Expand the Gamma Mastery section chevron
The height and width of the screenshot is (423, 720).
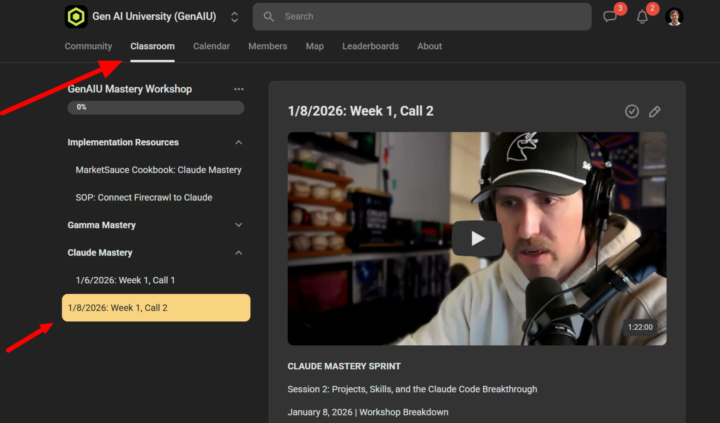tap(239, 225)
